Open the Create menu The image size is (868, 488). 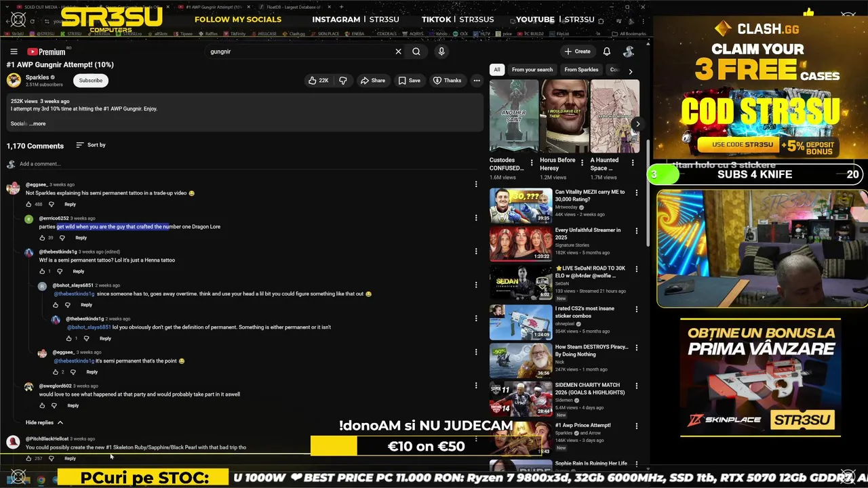577,52
